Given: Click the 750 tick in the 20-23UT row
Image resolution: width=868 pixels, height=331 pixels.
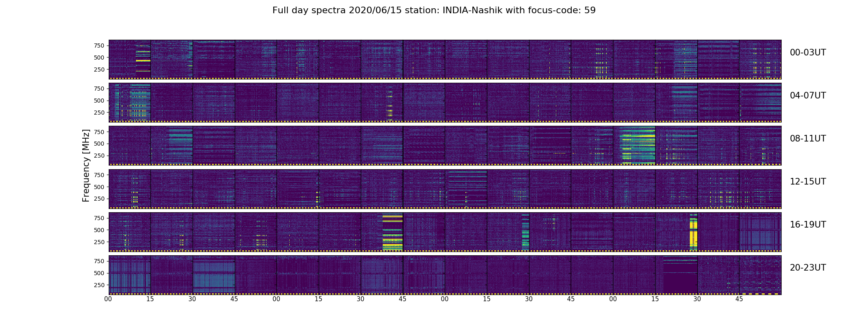Looking at the screenshot, I should tap(99, 261).
